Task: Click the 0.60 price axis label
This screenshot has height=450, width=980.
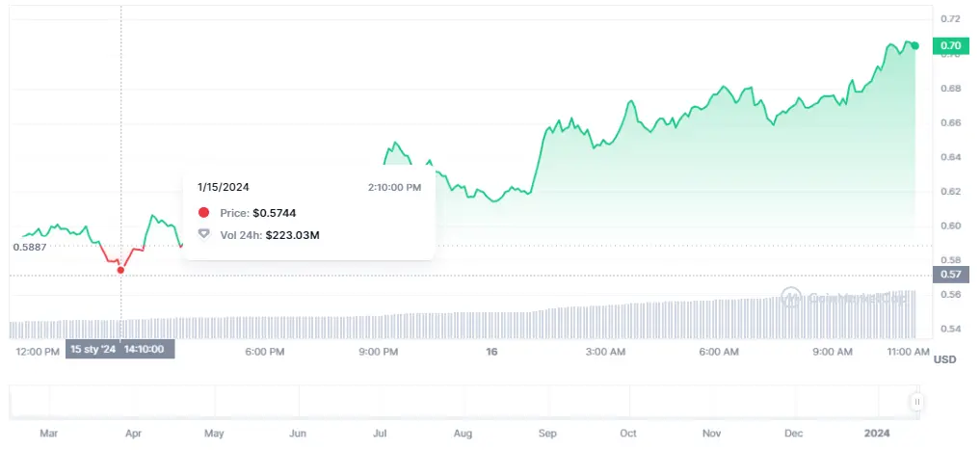Action: pos(950,225)
